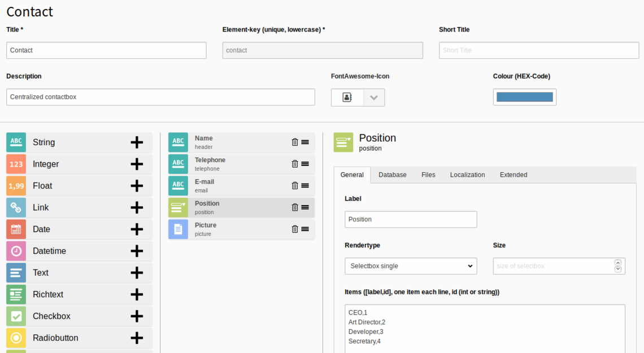644x353 pixels.
Task: Select the Richtext field icon
Action: 16,294
